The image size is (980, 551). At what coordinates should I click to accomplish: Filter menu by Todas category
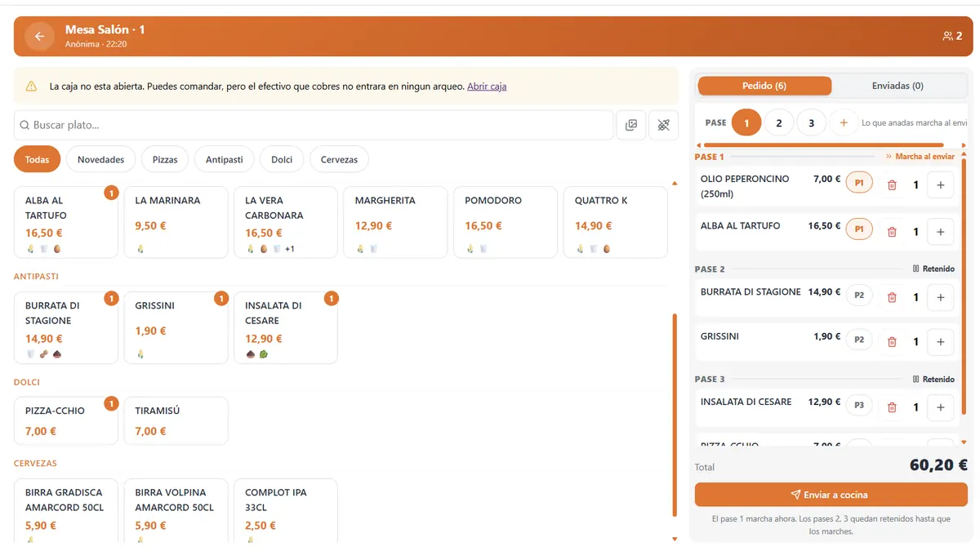pyautogui.click(x=37, y=160)
